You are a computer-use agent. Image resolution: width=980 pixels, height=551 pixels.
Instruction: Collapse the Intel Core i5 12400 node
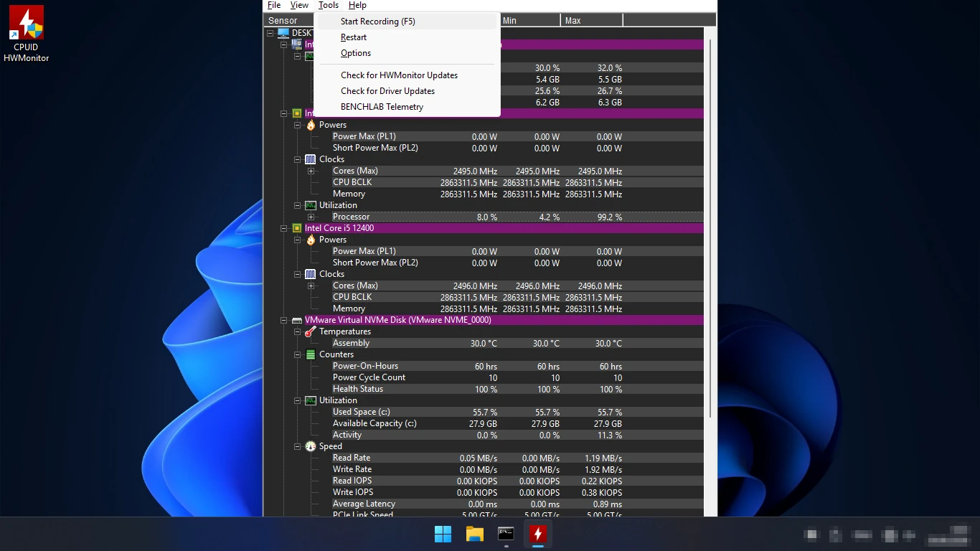(284, 228)
